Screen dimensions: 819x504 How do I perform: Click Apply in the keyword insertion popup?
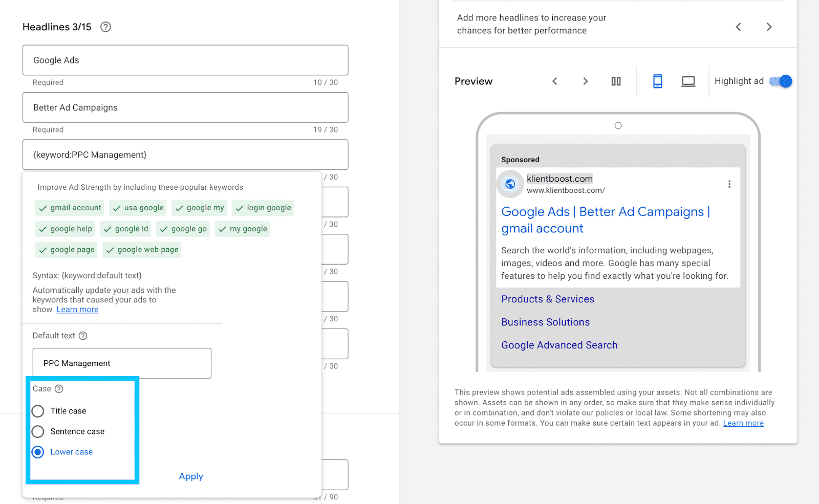pos(191,476)
